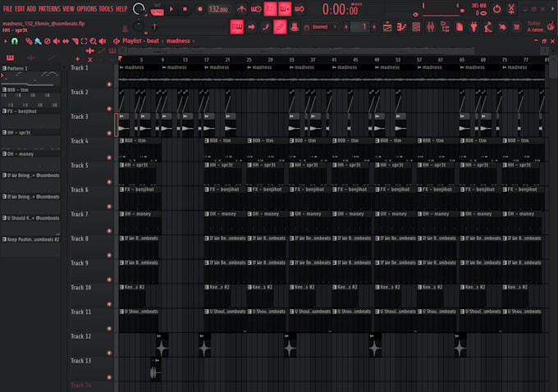Open the playlist view
558x392 pixels.
point(387,27)
